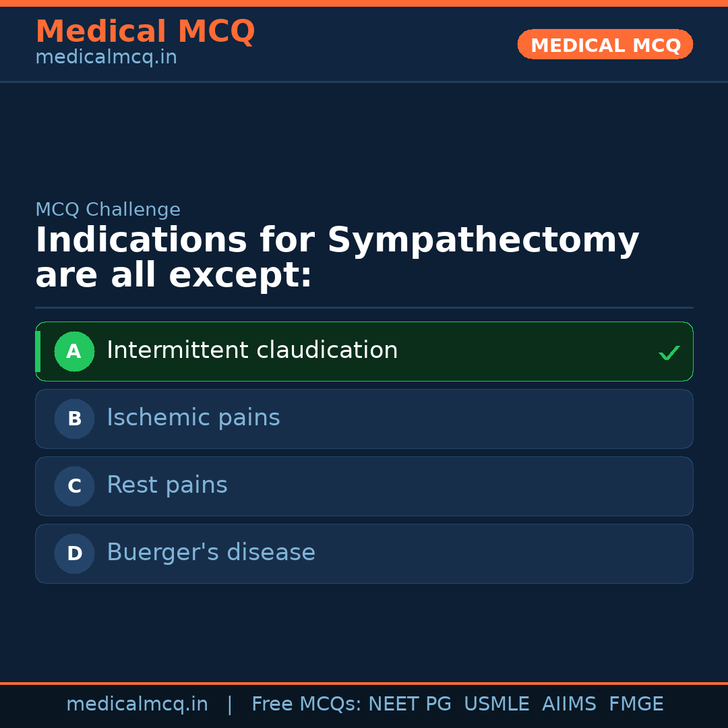Choose the Ischemic pains answer
This screenshot has width=728, height=728.
click(193, 418)
